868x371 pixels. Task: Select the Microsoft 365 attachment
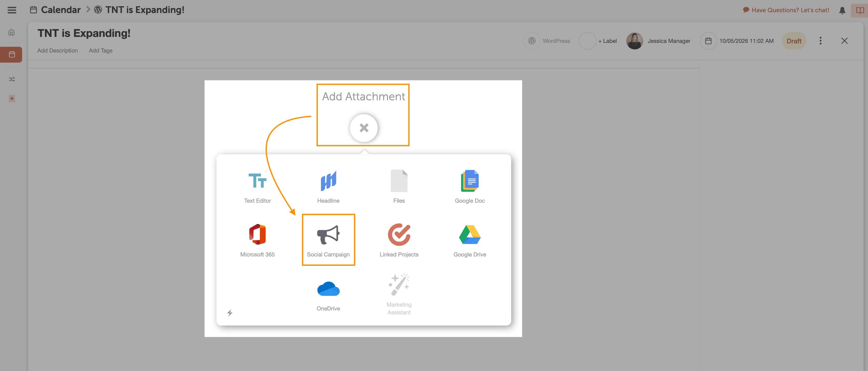(257, 240)
